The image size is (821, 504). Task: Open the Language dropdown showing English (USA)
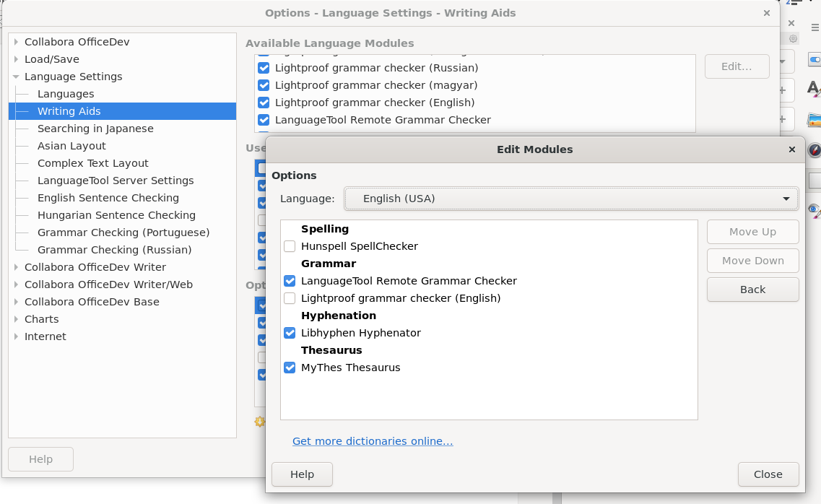click(x=571, y=199)
